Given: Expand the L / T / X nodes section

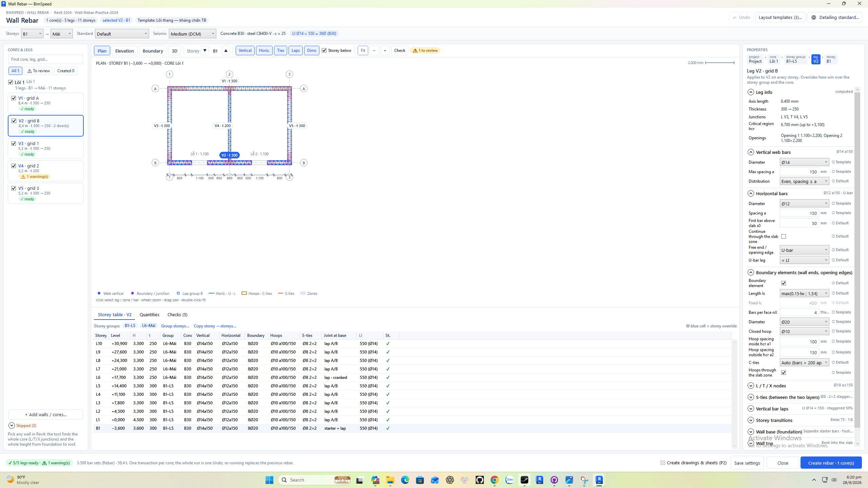Looking at the screenshot, I should pyautogui.click(x=751, y=386).
